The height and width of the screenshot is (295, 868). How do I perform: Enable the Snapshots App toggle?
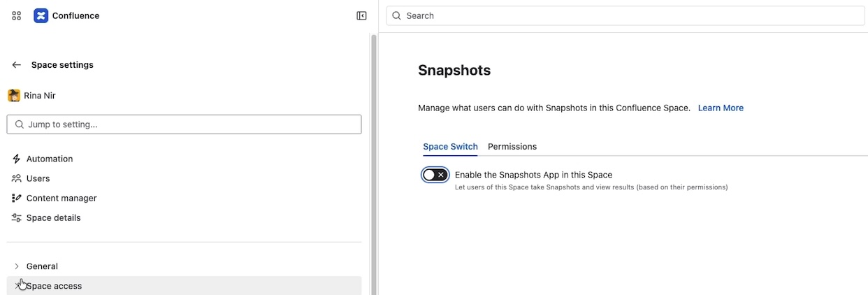tap(435, 175)
